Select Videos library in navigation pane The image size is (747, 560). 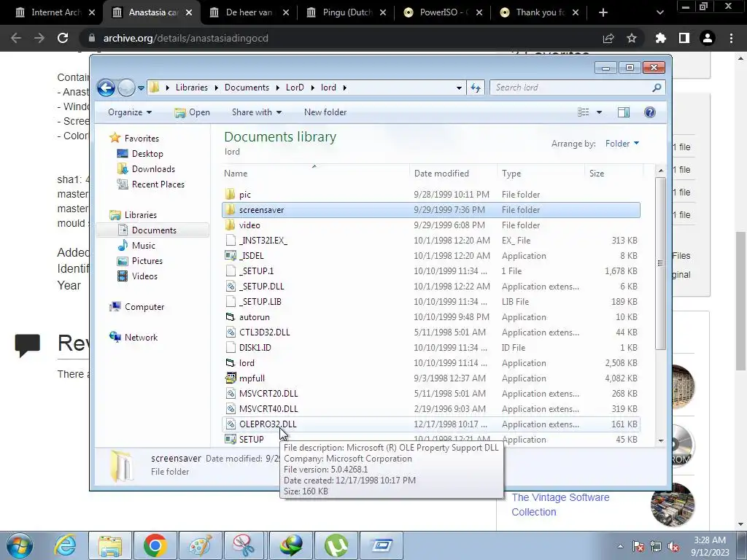tap(144, 276)
